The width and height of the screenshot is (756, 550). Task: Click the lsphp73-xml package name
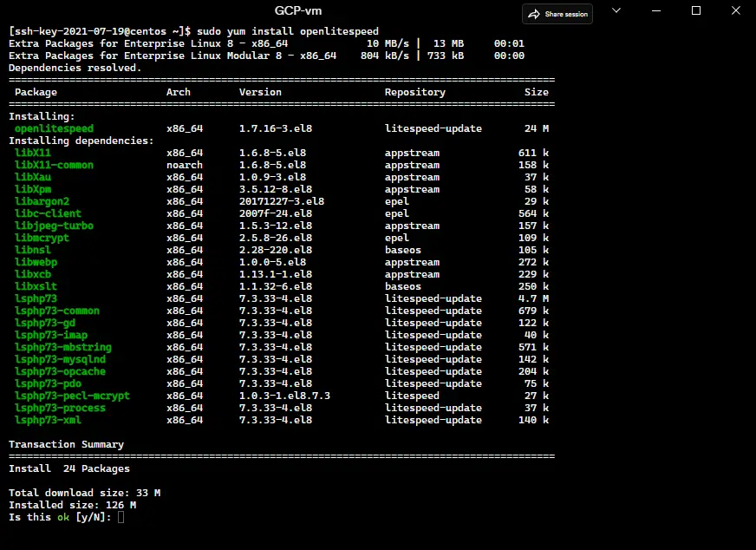pos(48,420)
